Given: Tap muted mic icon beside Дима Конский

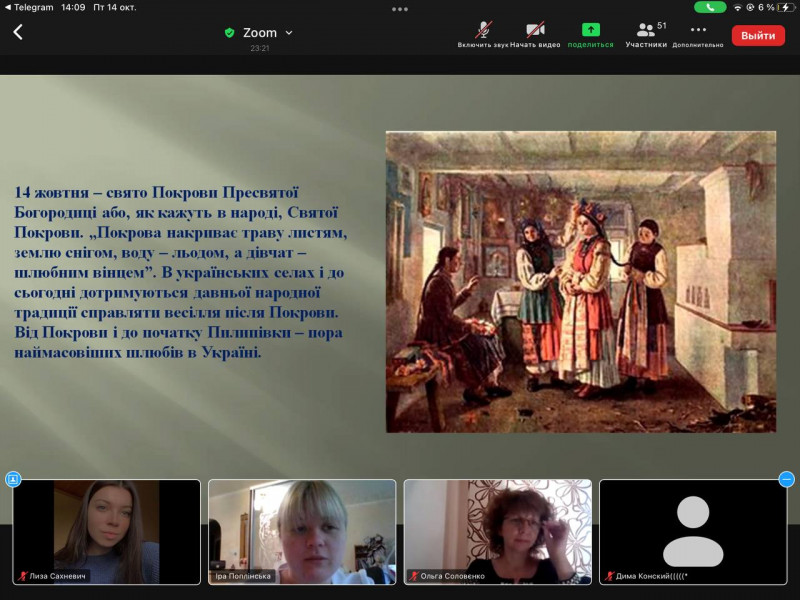Looking at the screenshot, I should click(609, 576).
